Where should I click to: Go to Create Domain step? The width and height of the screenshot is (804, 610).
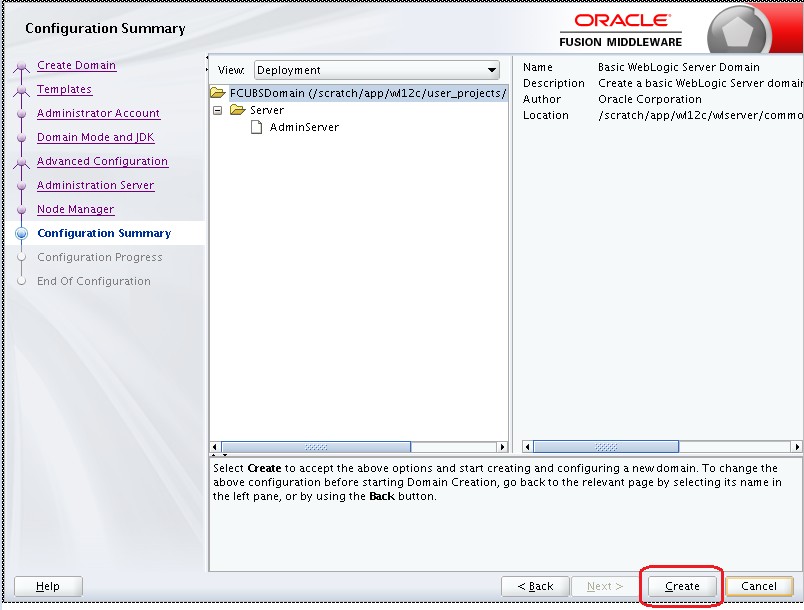[76, 65]
